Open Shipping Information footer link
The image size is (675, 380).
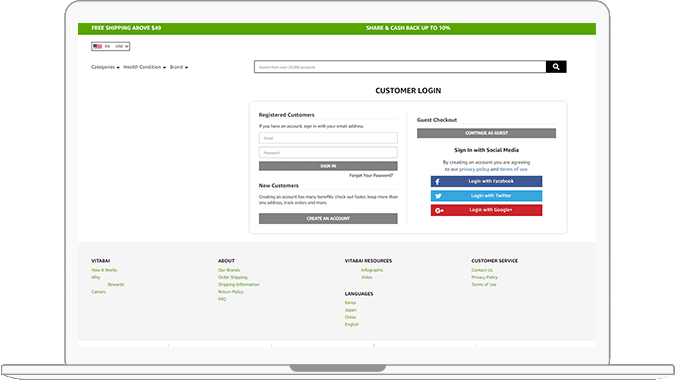[x=239, y=284]
